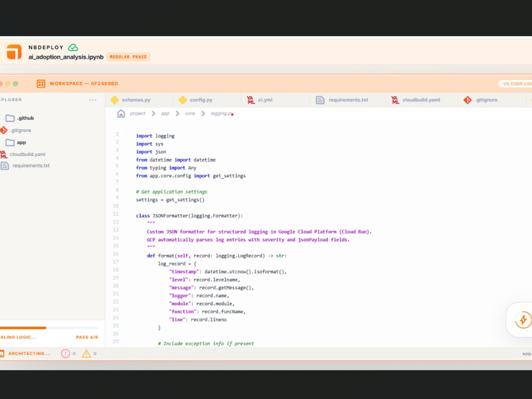The image size is (532, 399).
Task: Click the Python icon on config.py tab
Action: pyautogui.click(x=182, y=100)
